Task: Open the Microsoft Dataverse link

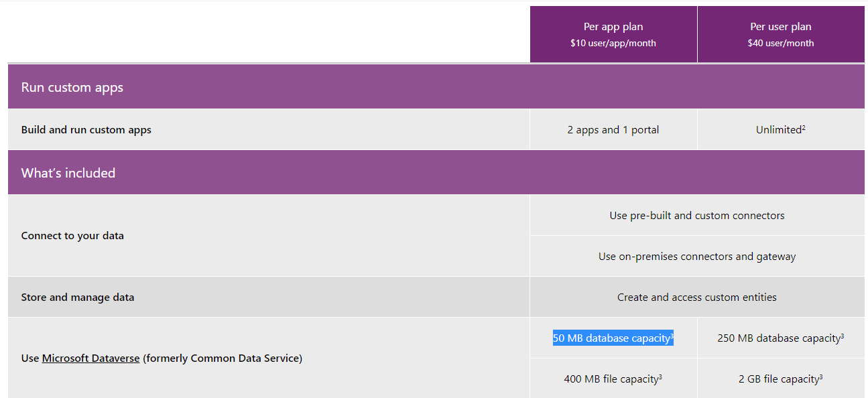Action: pos(90,358)
